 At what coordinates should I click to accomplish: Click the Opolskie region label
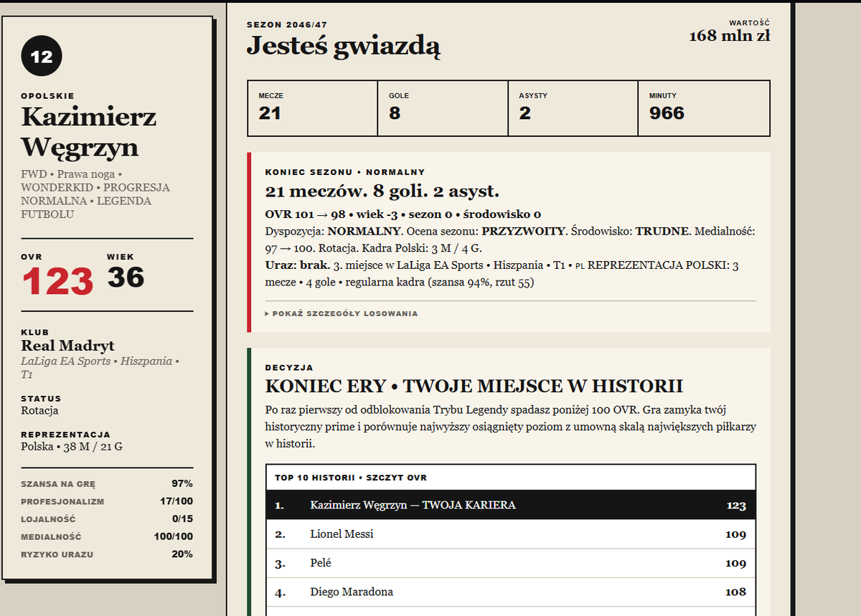tap(47, 96)
